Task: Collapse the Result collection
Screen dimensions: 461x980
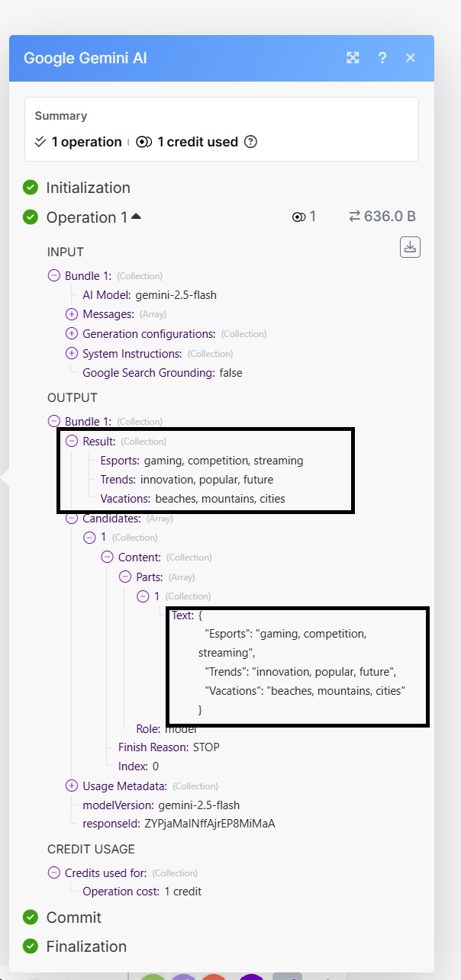Action: (x=72, y=441)
